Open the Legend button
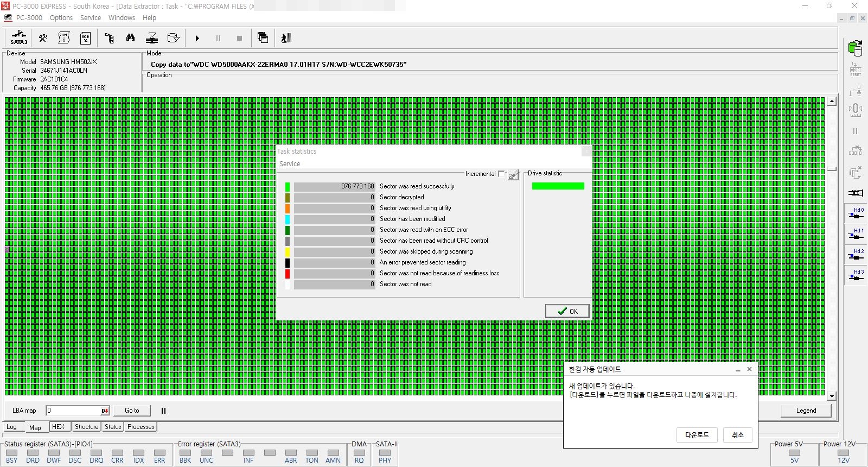The width and height of the screenshot is (868, 467). point(806,411)
